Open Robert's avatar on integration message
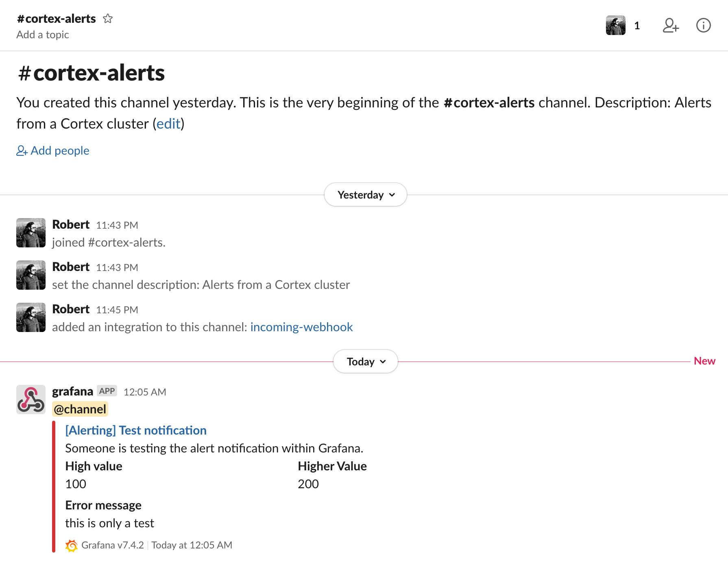The image size is (728, 568). click(x=31, y=317)
